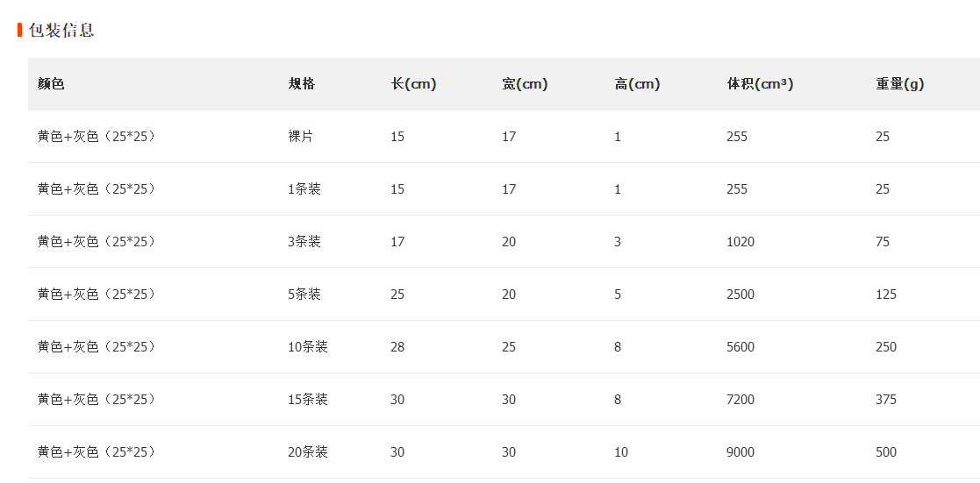Click the 宽(cm) column header
The height and width of the screenshot is (483, 980).
[x=525, y=84]
